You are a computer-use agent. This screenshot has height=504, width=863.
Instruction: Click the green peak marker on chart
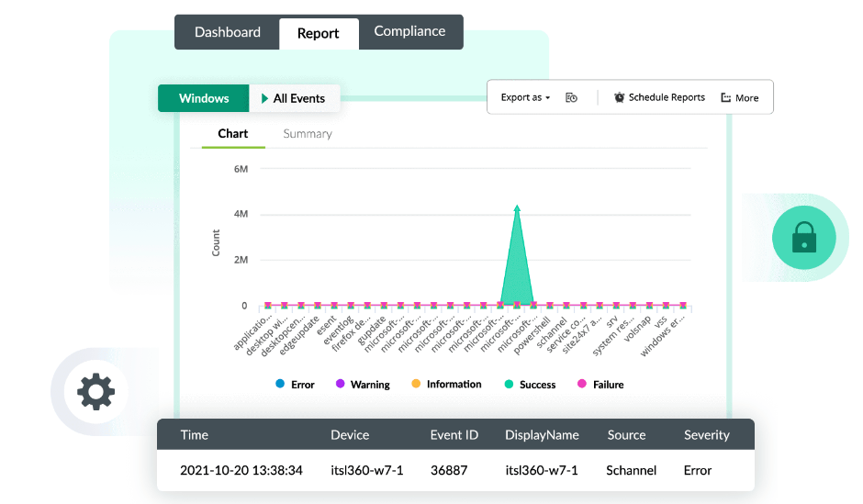coord(517,208)
